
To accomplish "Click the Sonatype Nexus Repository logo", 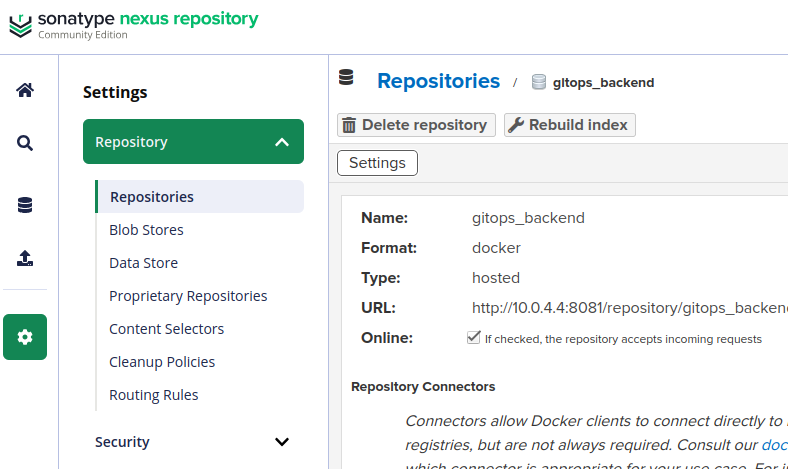I will pyautogui.click(x=133, y=25).
